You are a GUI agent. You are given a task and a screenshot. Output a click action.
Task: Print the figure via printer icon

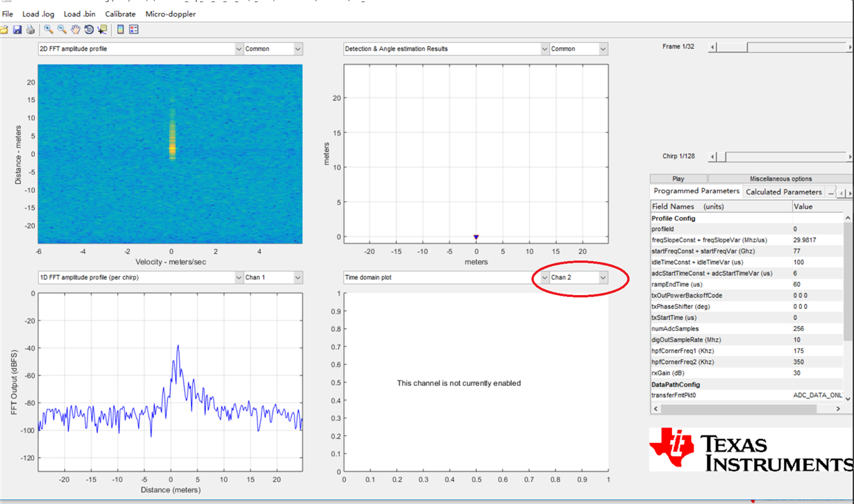tap(31, 30)
